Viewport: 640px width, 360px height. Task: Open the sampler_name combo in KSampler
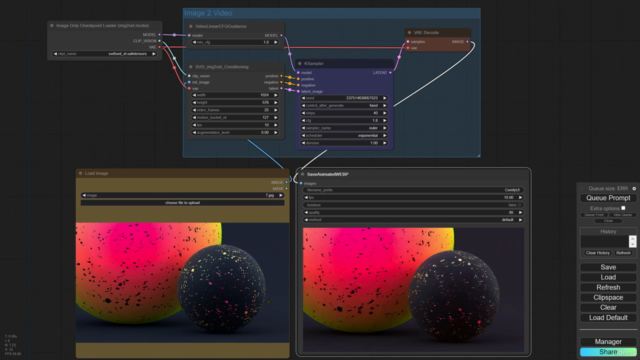[344, 128]
